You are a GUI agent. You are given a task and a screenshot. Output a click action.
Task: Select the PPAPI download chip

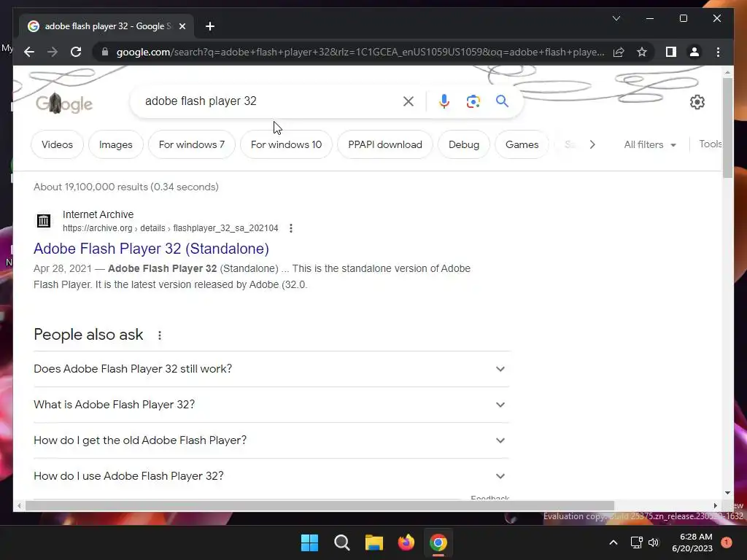(385, 145)
